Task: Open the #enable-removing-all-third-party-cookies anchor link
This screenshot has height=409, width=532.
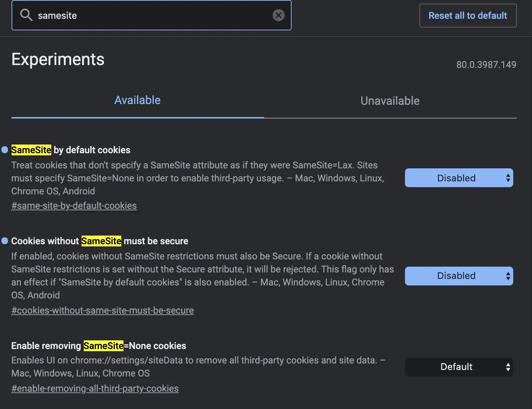Action: point(95,389)
